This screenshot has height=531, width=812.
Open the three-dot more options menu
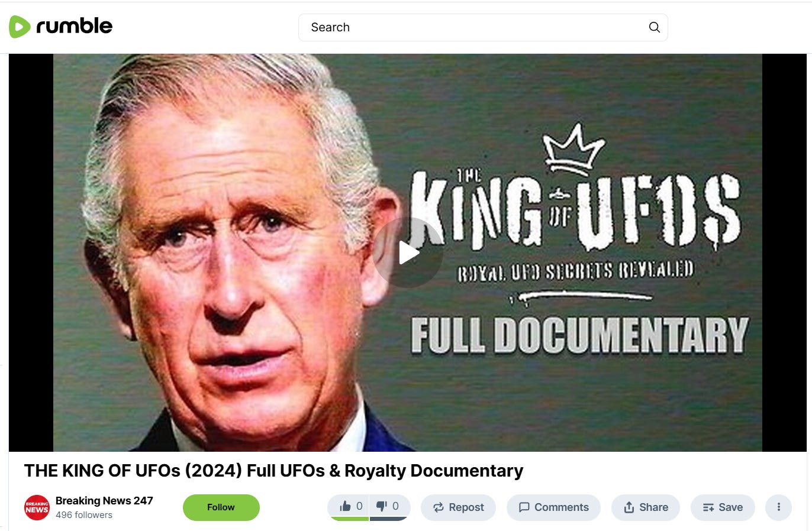point(778,507)
